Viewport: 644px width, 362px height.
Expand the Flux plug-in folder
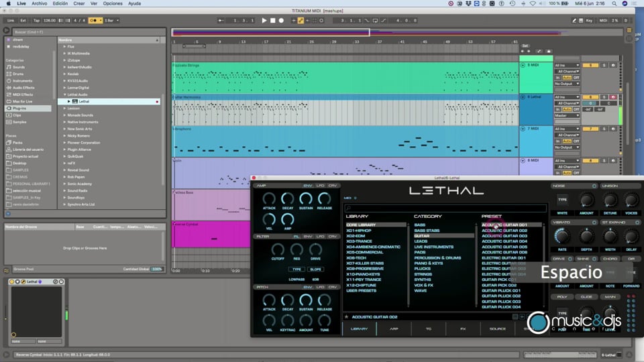(64, 46)
